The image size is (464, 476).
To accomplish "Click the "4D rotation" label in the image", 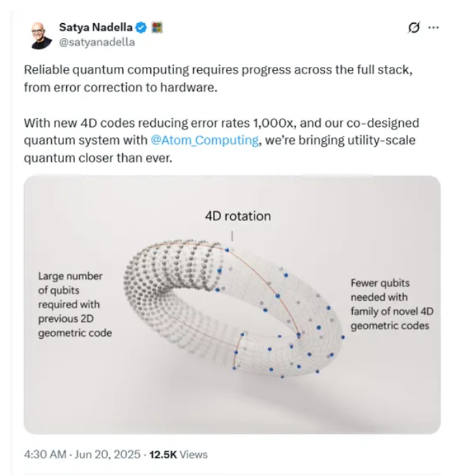I will click(237, 216).
